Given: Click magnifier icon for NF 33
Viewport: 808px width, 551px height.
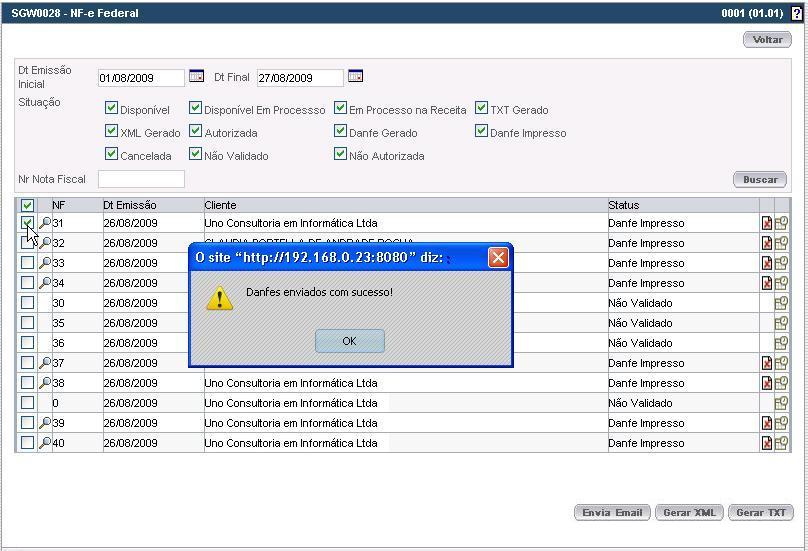Looking at the screenshot, I should 45,263.
